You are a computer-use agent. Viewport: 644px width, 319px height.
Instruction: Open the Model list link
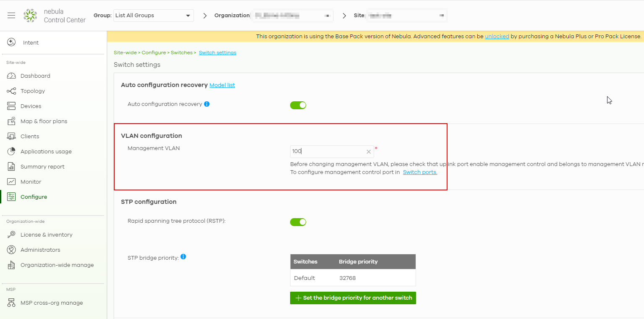222,85
